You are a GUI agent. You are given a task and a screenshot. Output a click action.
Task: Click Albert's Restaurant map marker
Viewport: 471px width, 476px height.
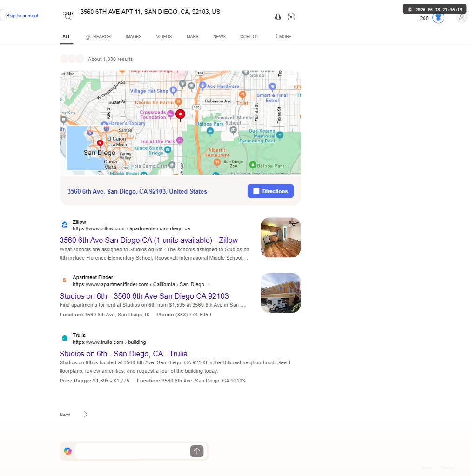[x=217, y=162]
